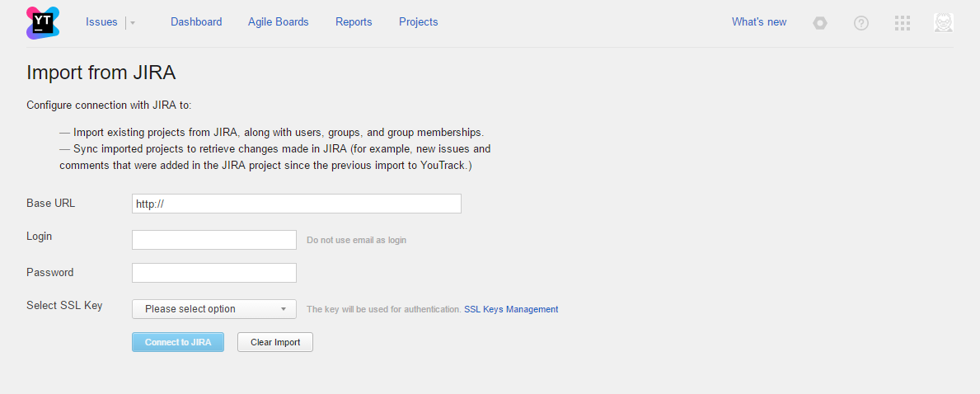
Task: Select the Password input field
Action: 214,273
